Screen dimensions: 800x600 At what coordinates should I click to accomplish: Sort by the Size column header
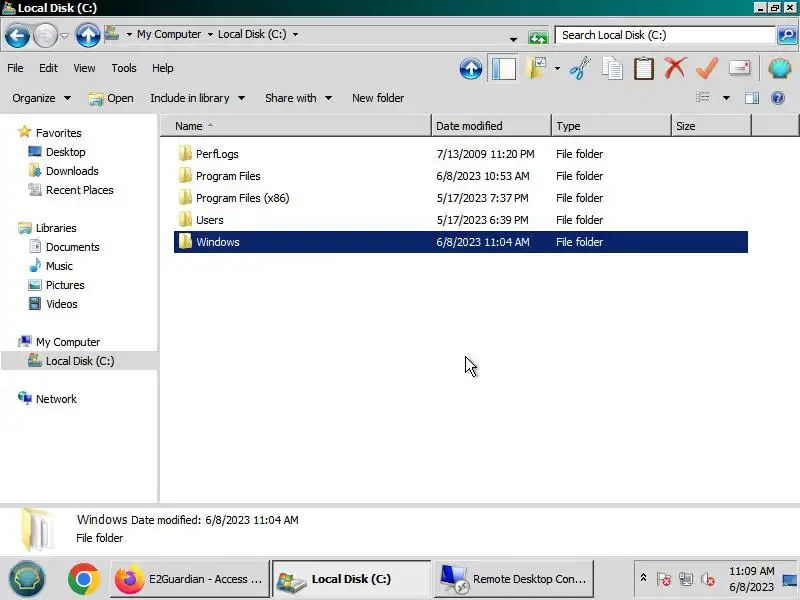click(x=711, y=126)
